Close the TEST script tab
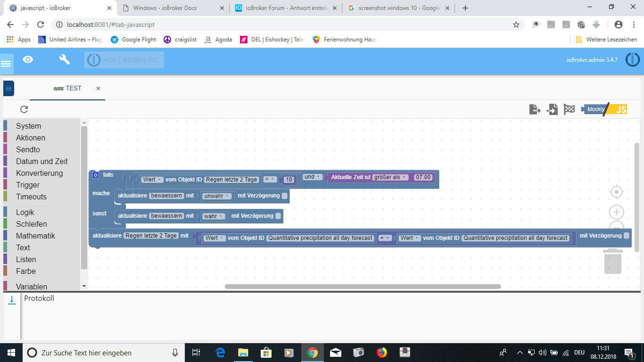Screen dimensions: 644x362 point(98,88)
